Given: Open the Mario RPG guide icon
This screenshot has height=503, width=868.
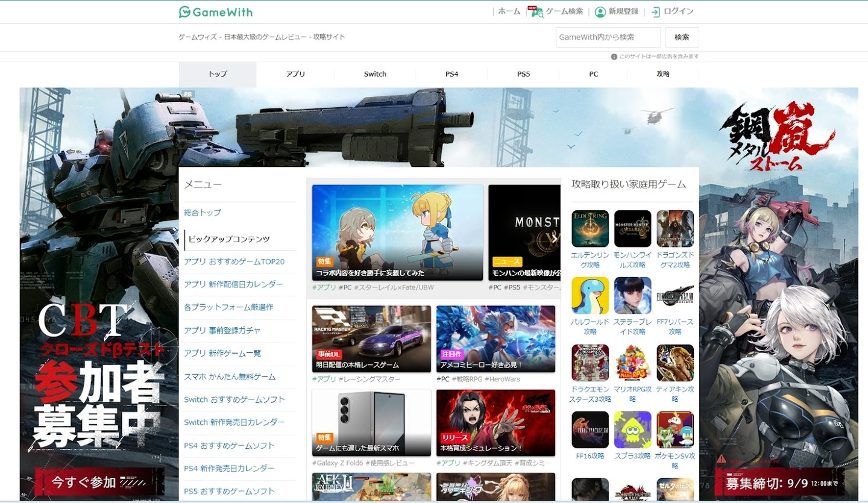Looking at the screenshot, I should tap(632, 363).
